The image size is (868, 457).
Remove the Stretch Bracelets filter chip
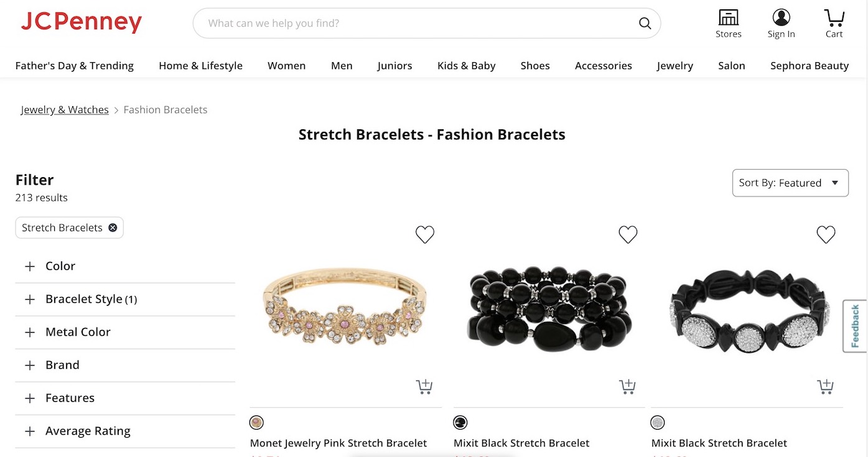tap(113, 228)
